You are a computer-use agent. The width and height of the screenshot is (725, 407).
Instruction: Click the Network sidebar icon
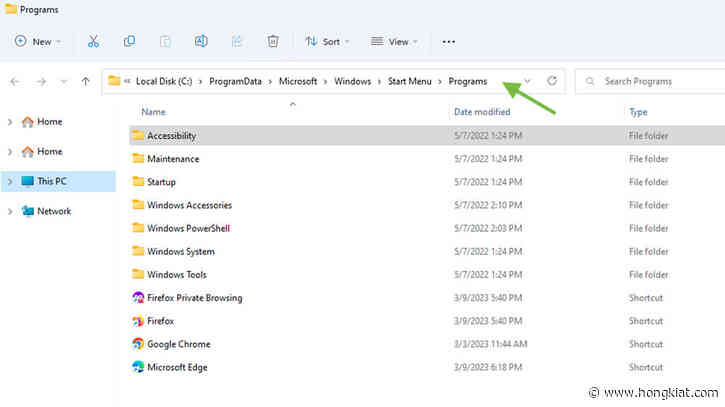[28, 211]
